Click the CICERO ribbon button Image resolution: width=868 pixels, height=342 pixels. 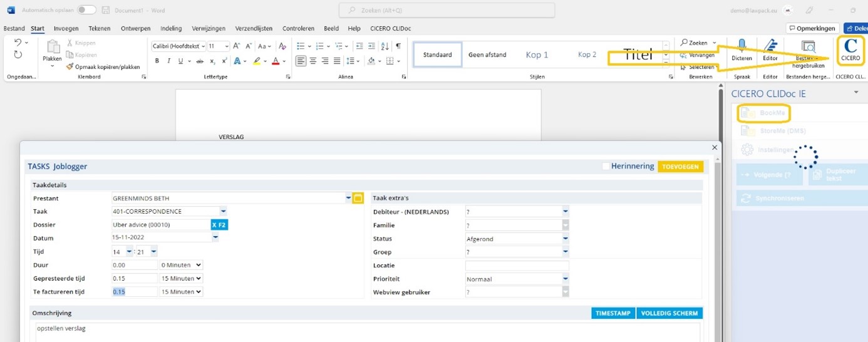pos(850,51)
